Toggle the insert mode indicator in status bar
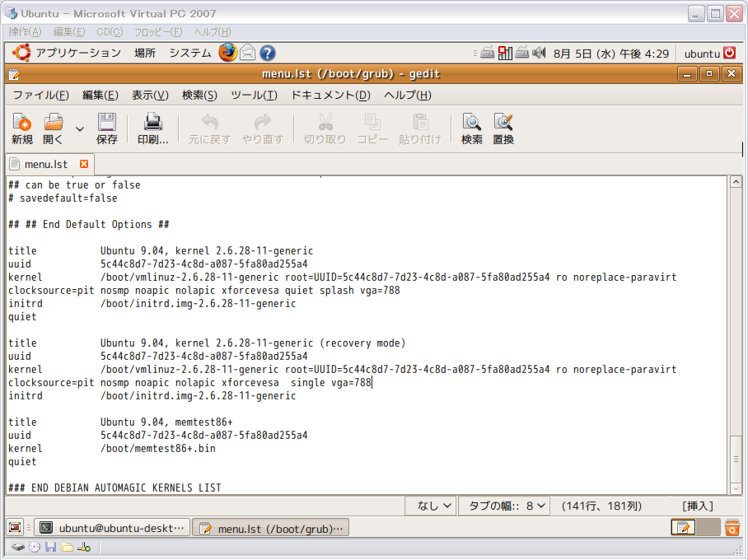Image resolution: width=748 pixels, height=560 pixels. (x=698, y=506)
